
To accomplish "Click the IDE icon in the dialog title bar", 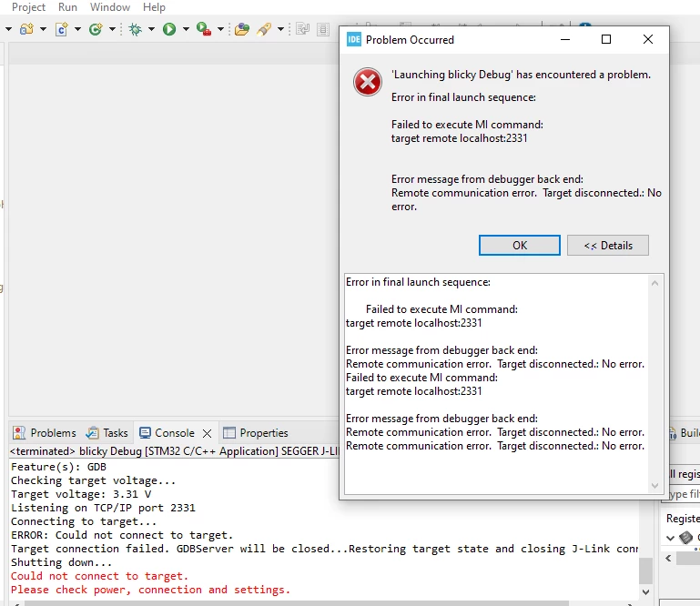I will (354, 39).
